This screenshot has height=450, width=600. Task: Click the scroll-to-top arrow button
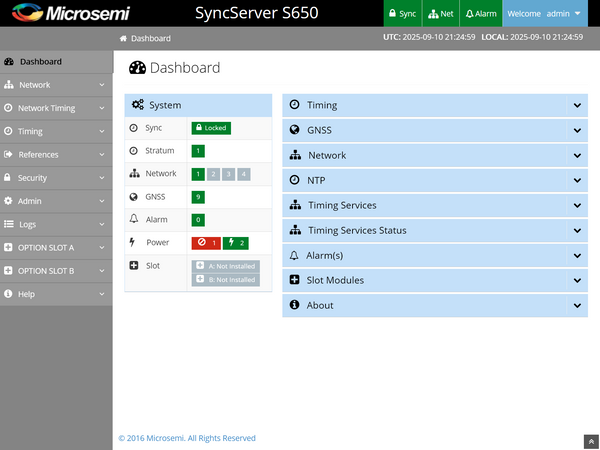click(x=591, y=442)
